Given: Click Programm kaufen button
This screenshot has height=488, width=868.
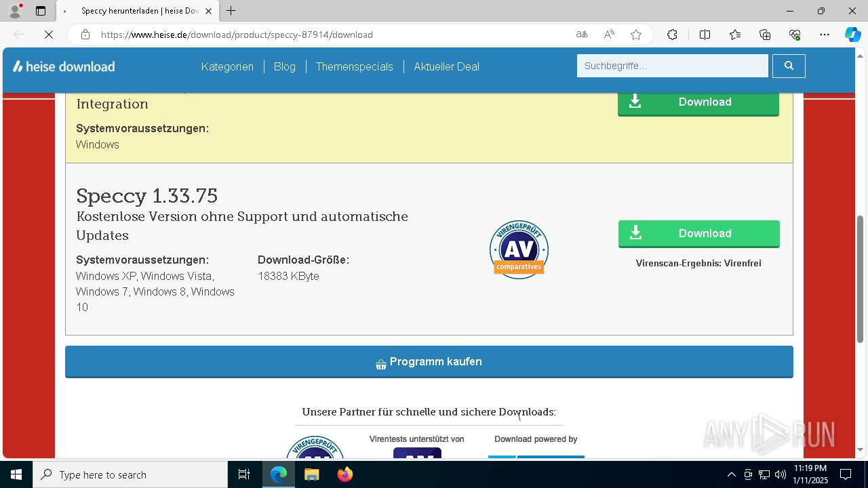Looking at the screenshot, I should click(x=429, y=362).
